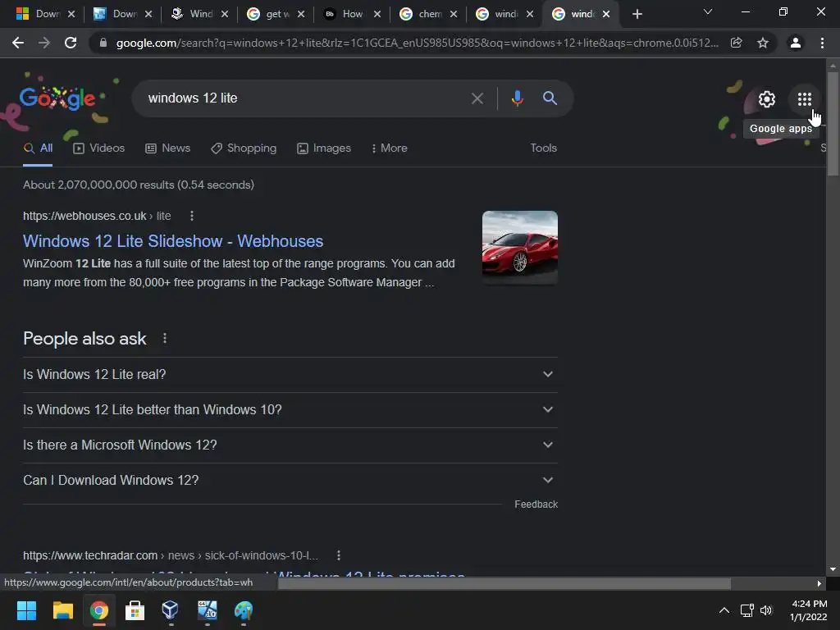Open Google quick settings gear
The height and width of the screenshot is (630, 840).
coord(767,99)
